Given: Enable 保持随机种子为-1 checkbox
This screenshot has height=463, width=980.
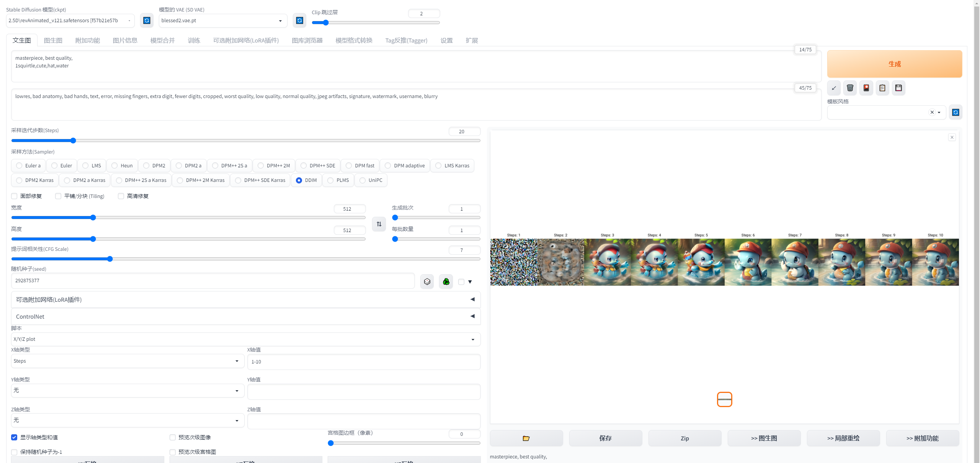Looking at the screenshot, I should point(14,452).
